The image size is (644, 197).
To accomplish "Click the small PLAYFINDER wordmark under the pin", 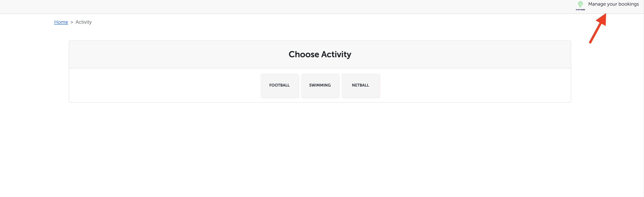I will point(580,10).
